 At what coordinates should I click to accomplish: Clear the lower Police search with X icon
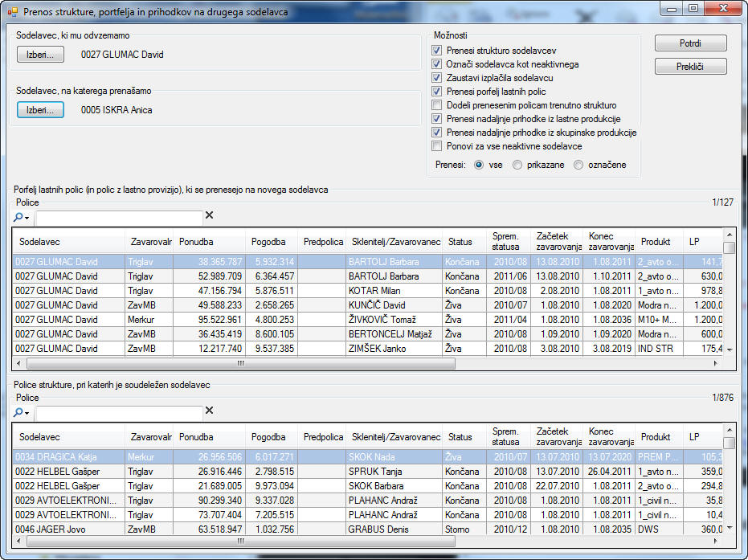[x=210, y=411]
